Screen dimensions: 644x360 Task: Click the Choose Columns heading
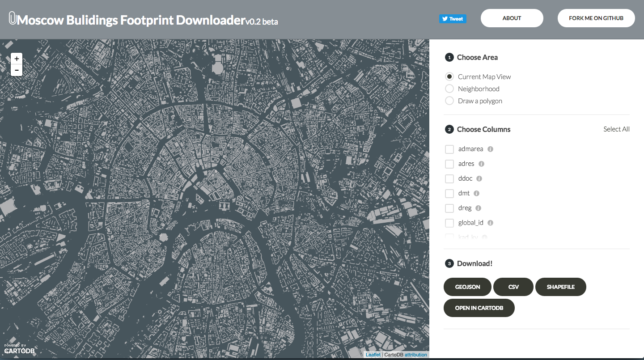click(x=483, y=129)
